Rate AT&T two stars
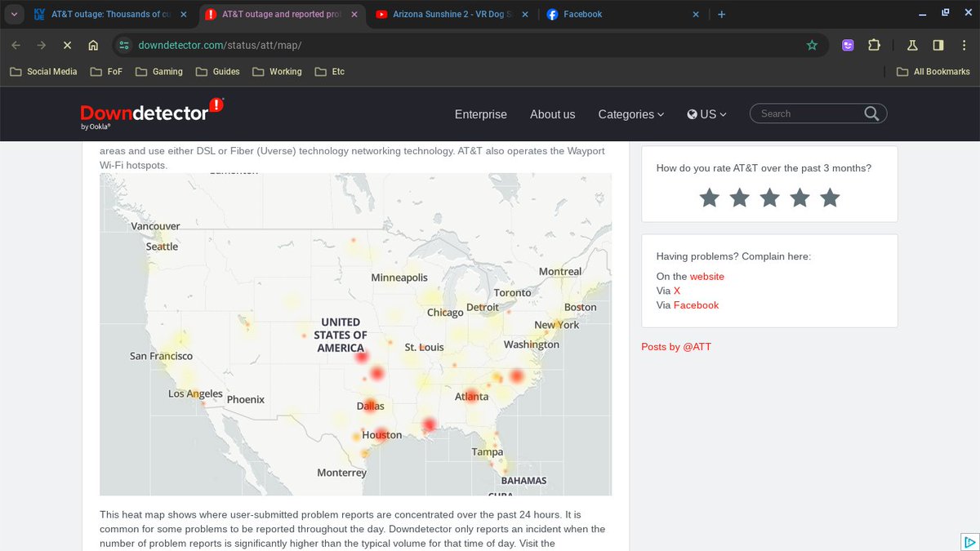 pos(740,198)
